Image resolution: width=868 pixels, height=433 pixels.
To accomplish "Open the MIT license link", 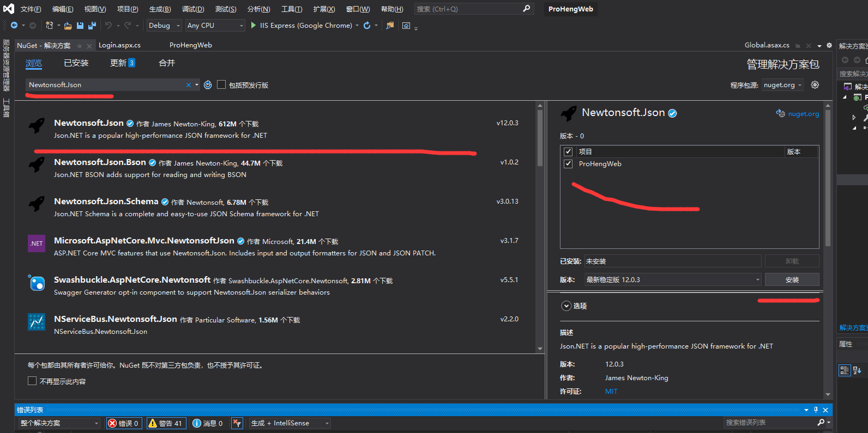I will [x=611, y=392].
